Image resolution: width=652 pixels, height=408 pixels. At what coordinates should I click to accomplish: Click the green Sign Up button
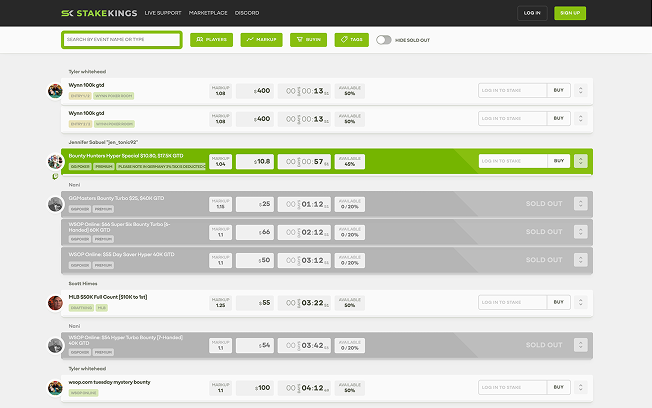tap(570, 13)
